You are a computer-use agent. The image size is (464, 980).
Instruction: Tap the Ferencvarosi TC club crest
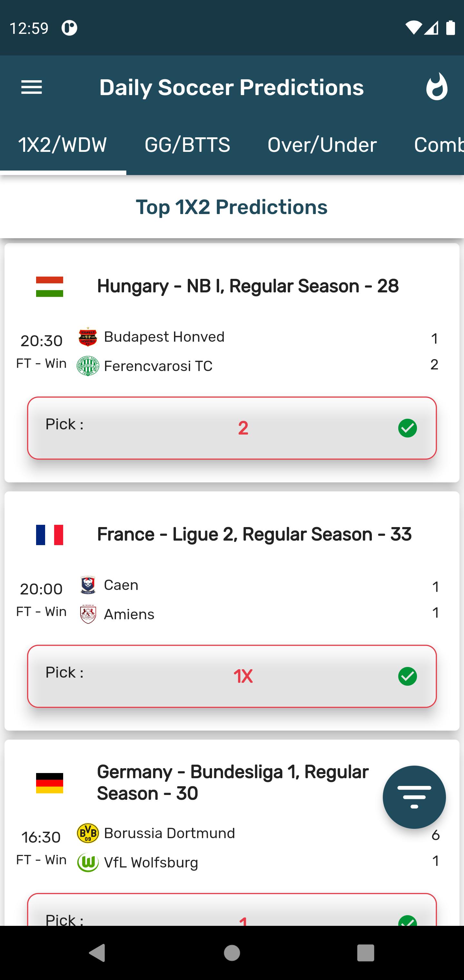tap(88, 366)
